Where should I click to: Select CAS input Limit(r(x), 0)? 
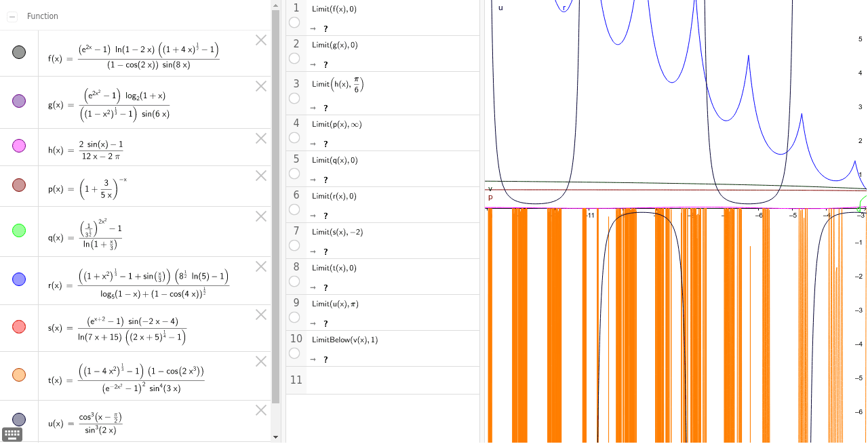[x=334, y=196]
